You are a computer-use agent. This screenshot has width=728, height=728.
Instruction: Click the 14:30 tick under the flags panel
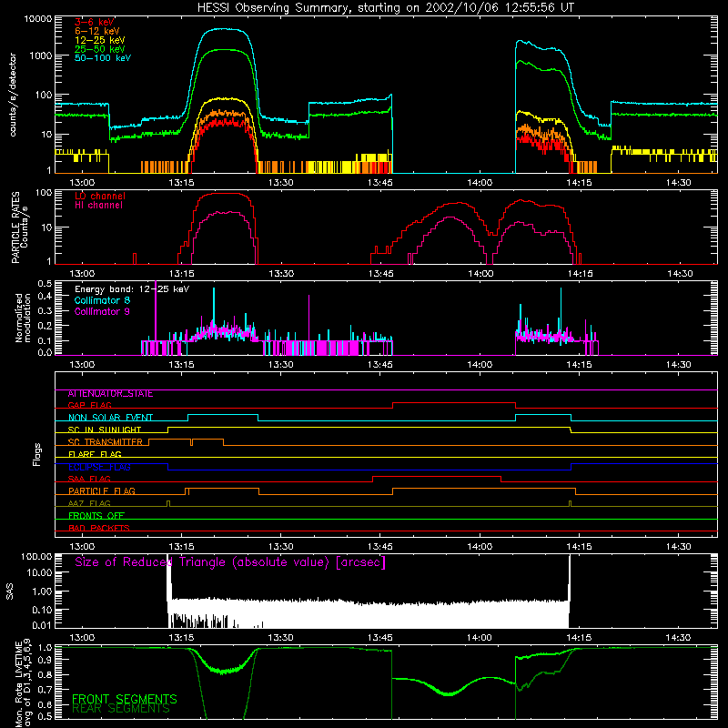click(x=678, y=547)
